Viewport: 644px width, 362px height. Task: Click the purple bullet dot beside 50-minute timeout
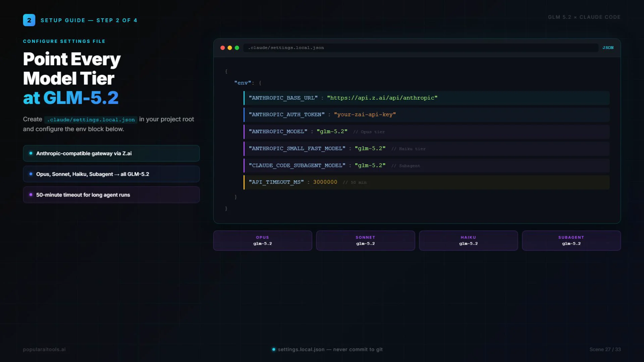31,195
